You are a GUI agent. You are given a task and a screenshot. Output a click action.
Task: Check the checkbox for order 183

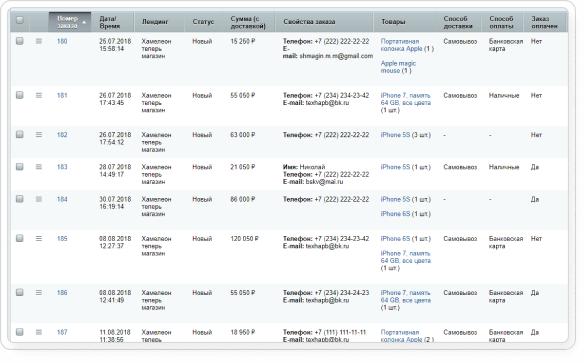19,167
